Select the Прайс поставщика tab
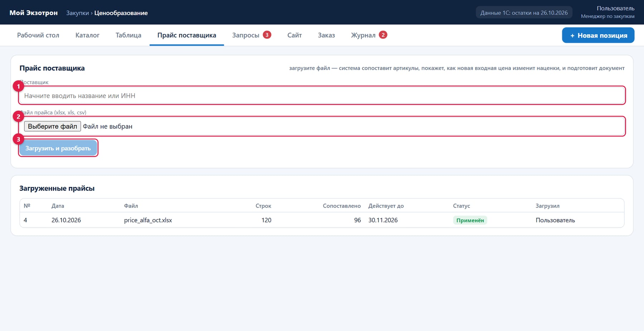 click(187, 35)
